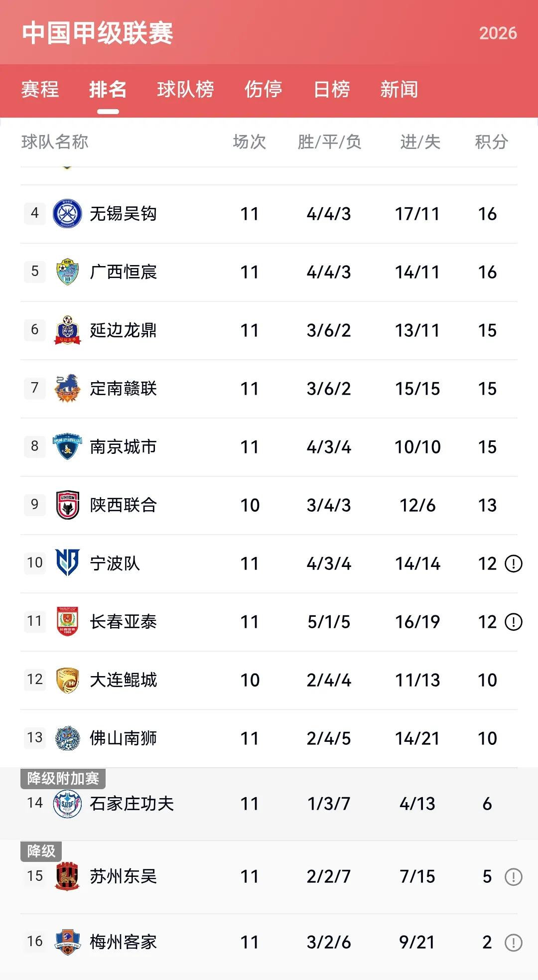Viewport: 538px width, 980px height.
Task: Open info icon next to 宁波队 points
Action: pyautogui.click(x=514, y=563)
